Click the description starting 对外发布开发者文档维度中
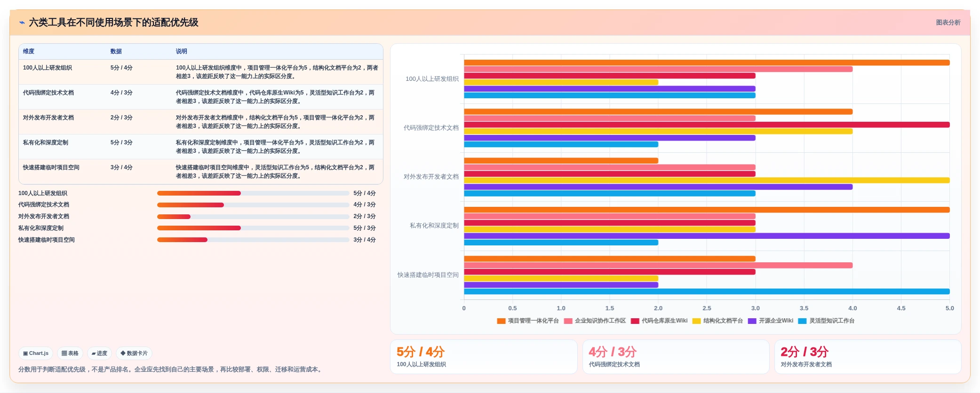Viewport: 980px width, 393px height. coord(275,122)
